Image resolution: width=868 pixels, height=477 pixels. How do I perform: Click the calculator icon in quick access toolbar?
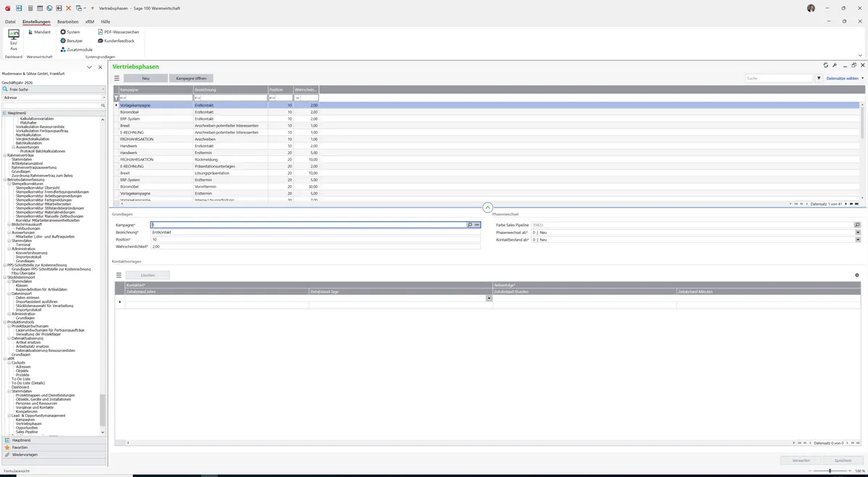tap(30, 8)
